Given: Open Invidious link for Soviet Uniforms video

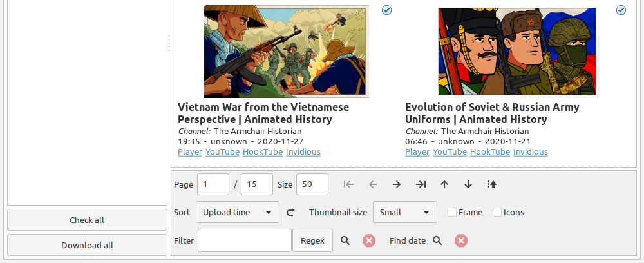Looking at the screenshot, I should [x=531, y=152].
